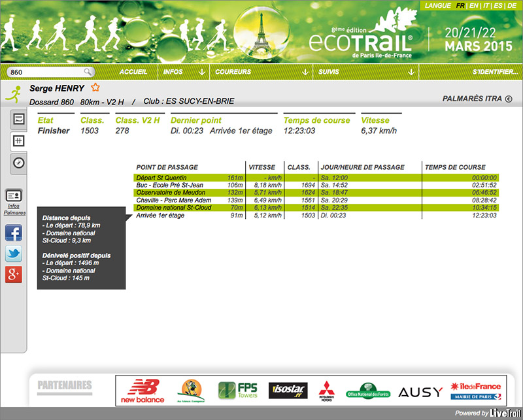
Task: Go to ACCUEIL menu
Action: point(134,72)
